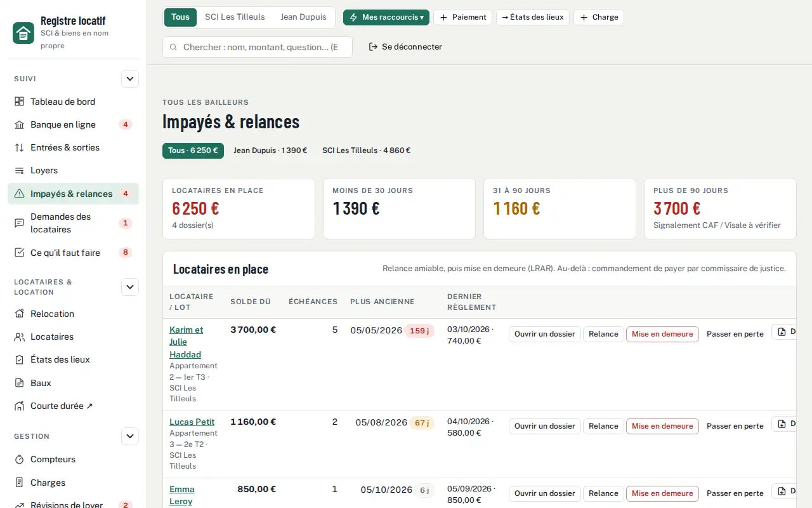Viewport: 812px width, 508px height.
Task: Click the États des lieux clipboard icon
Action: 19,359
